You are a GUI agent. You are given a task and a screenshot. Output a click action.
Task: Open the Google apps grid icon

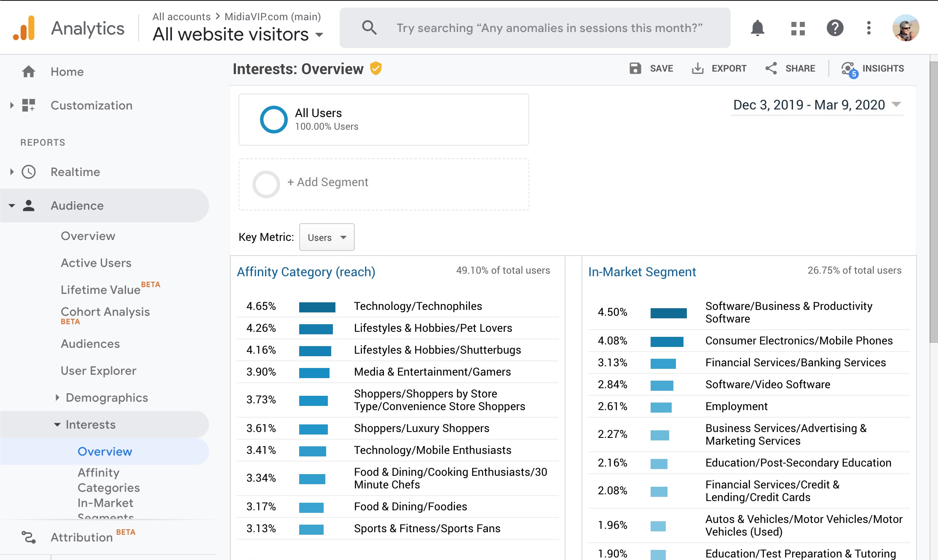click(798, 28)
